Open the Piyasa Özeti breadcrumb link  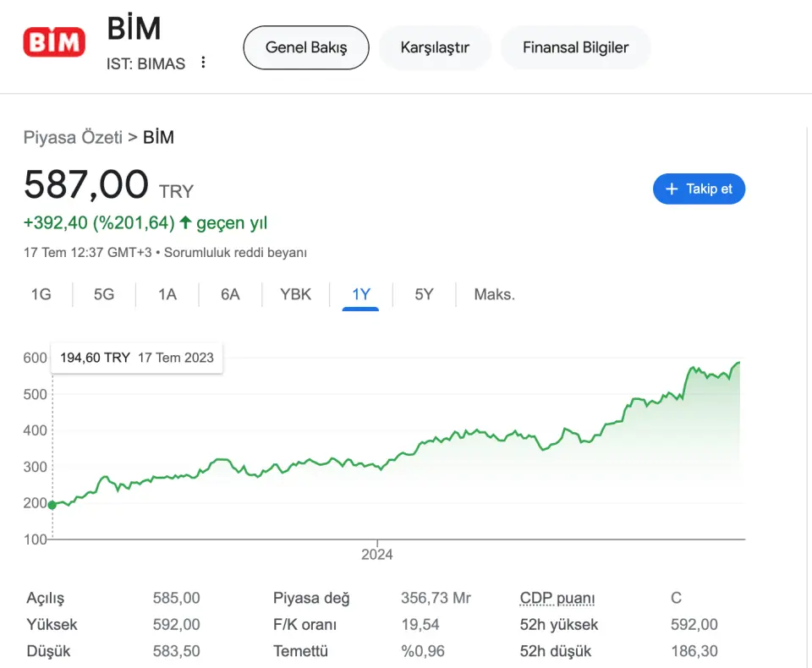(x=73, y=138)
